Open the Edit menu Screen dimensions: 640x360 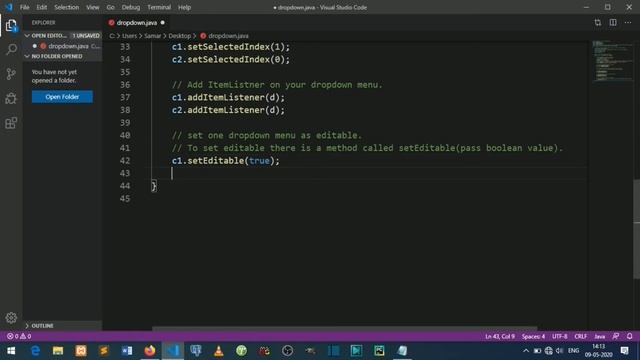[42, 7]
